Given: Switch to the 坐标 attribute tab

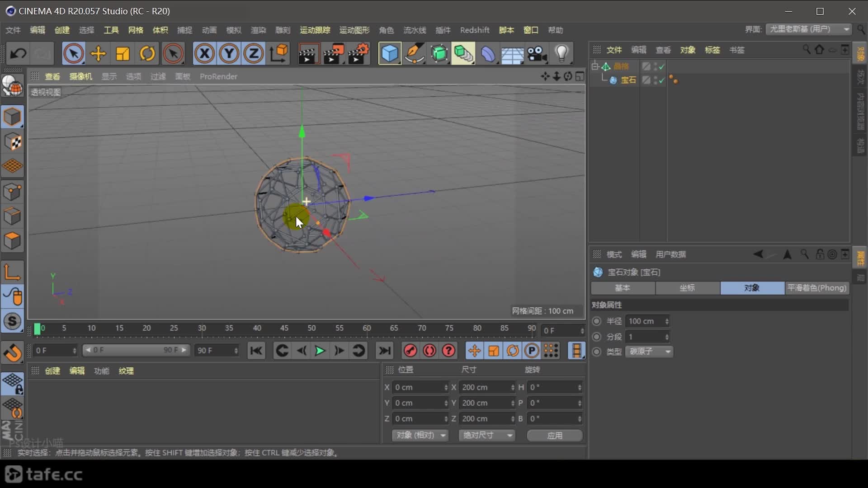Looking at the screenshot, I should pyautogui.click(x=687, y=288).
